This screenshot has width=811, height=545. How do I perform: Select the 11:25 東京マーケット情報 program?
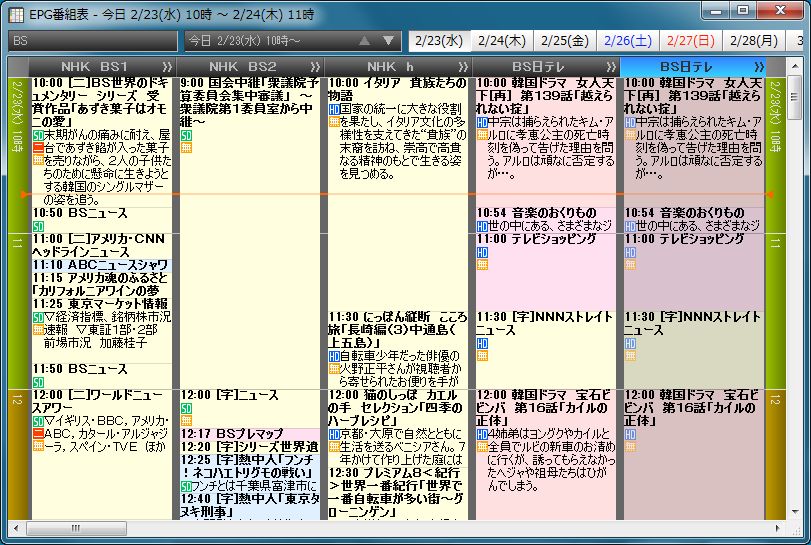(101, 330)
